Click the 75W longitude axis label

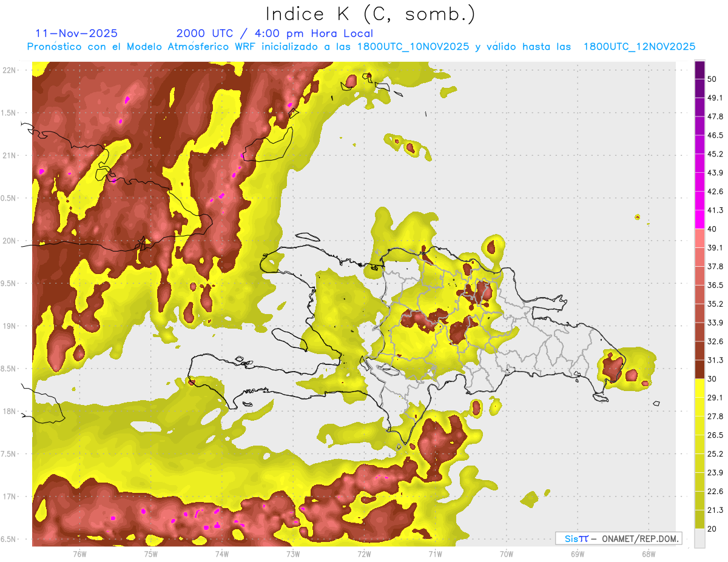[150, 553]
